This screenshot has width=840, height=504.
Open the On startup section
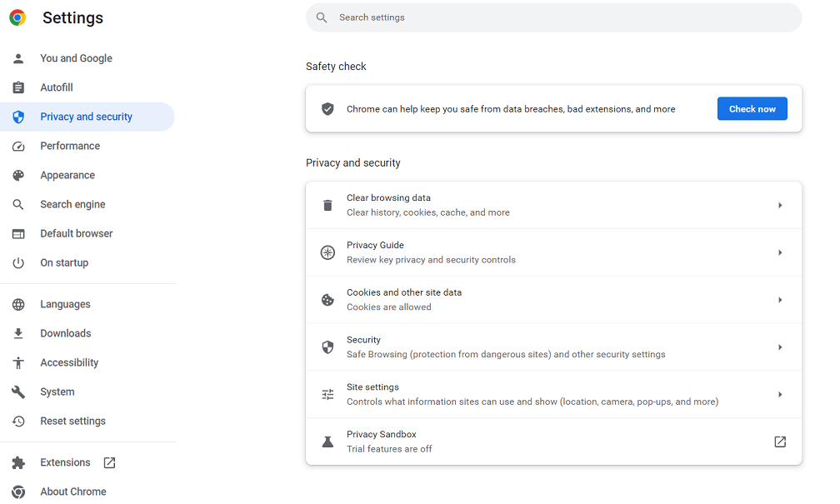click(x=63, y=262)
